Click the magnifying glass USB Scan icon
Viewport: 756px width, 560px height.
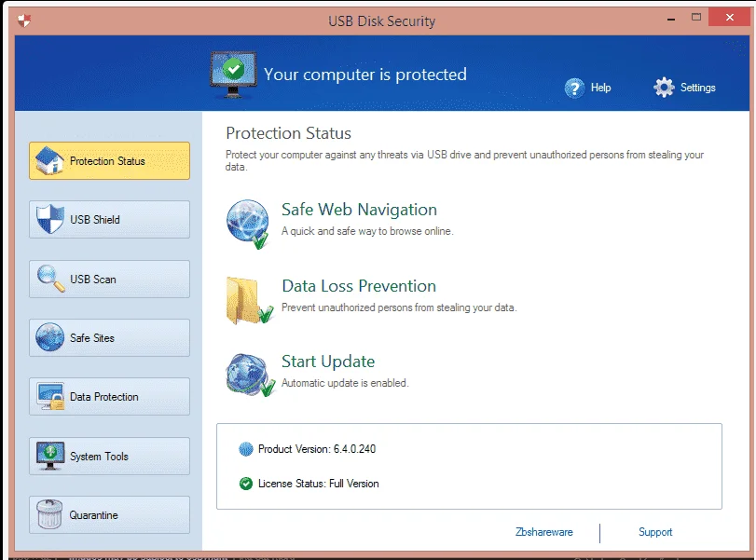point(50,279)
